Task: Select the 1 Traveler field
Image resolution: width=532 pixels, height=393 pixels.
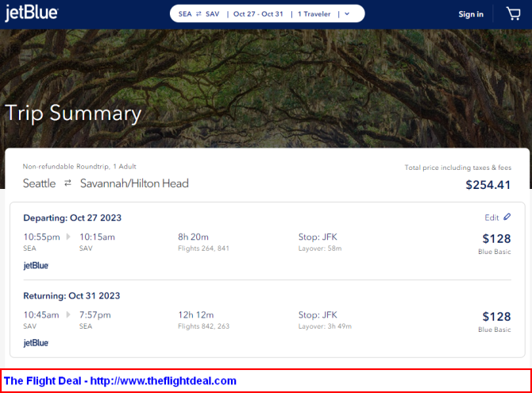Action: pyautogui.click(x=314, y=14)
